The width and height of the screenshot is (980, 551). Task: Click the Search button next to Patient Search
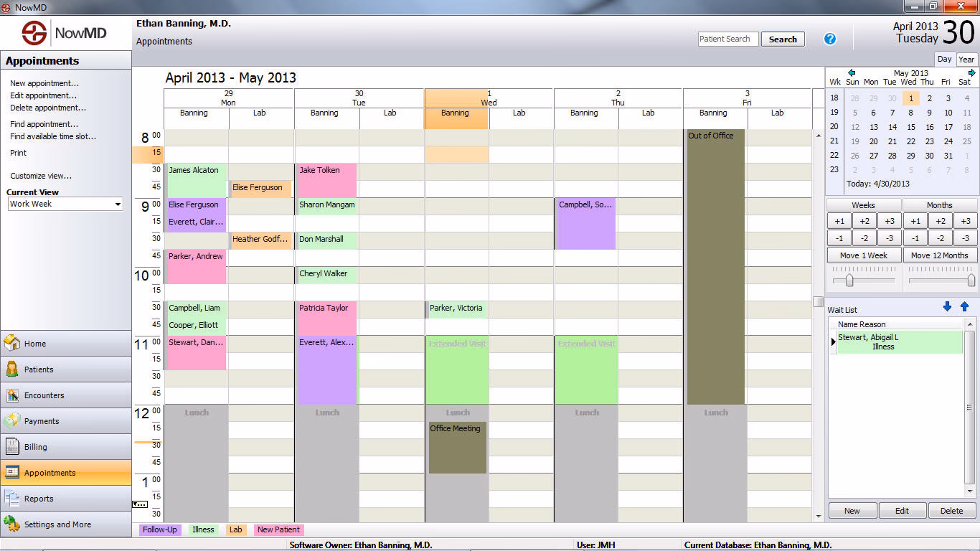click(x=783, y=39)
